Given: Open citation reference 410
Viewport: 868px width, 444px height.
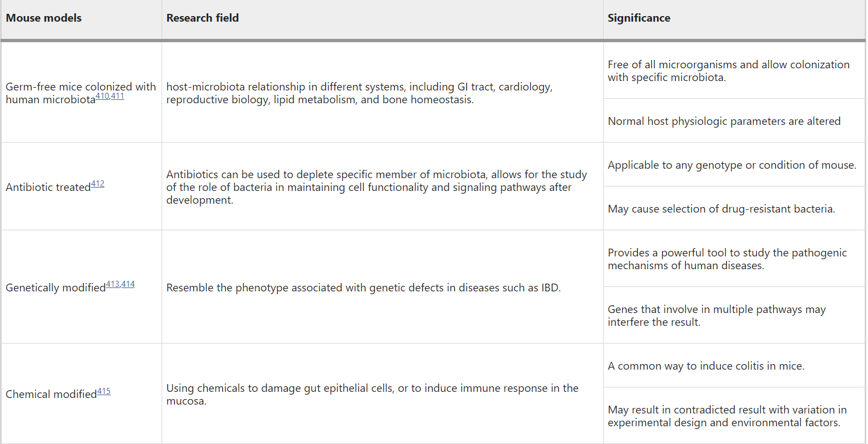Looking at the screenshot, I should 102,97.
